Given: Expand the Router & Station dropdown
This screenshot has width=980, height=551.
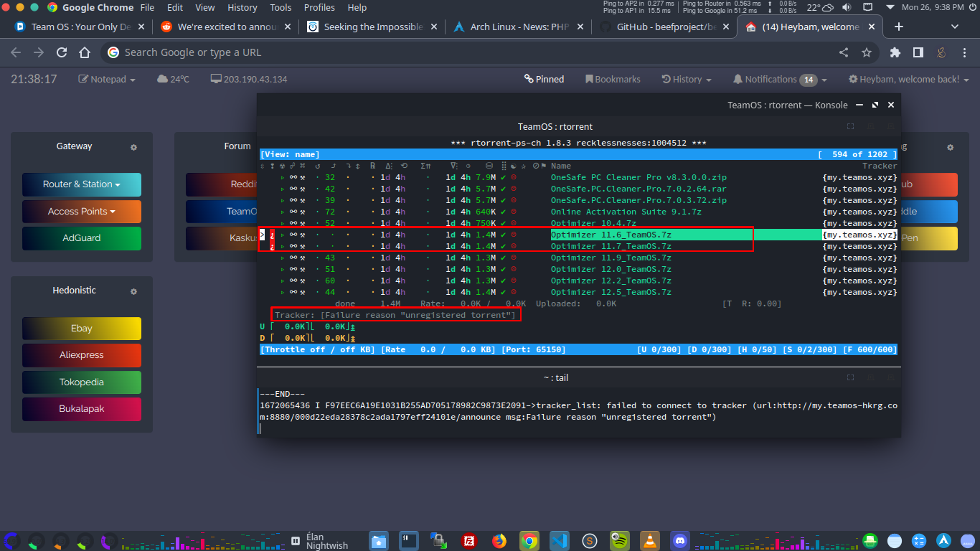Looking at the screenshot, I should tap(82, 184).
